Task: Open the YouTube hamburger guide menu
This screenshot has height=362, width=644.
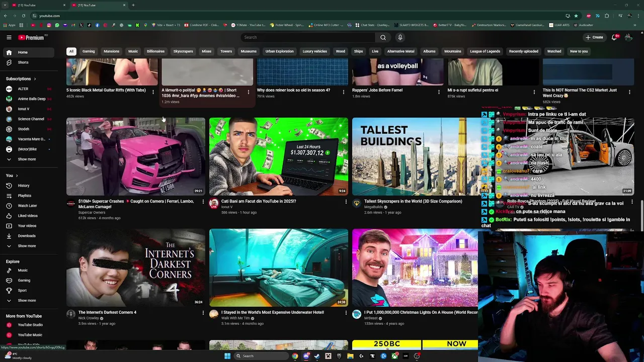Action: (9, 37)
